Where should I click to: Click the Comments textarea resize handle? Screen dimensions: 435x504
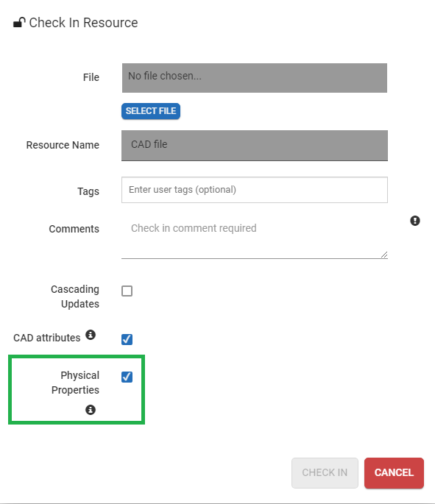(384, 255)
